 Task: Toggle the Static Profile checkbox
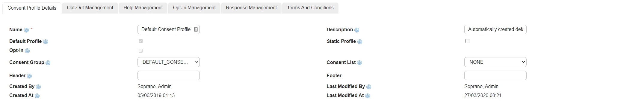[467, 41]
